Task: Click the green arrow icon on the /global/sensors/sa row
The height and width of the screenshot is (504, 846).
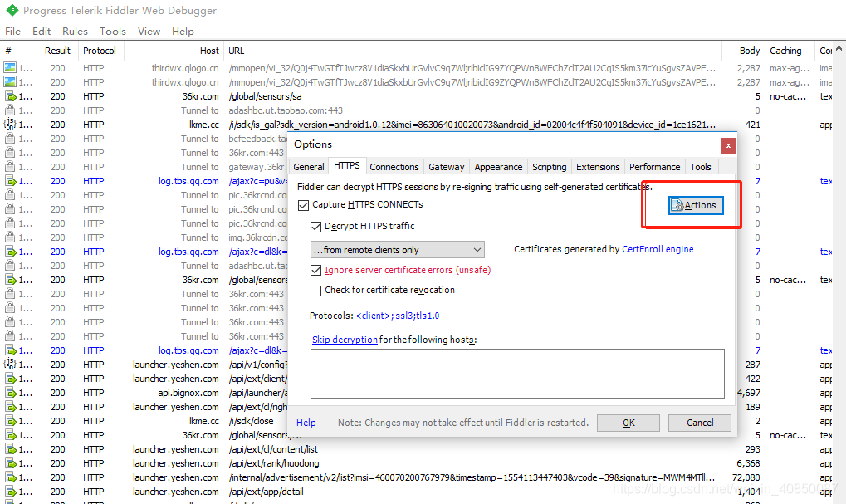Action: pos(10,96)
